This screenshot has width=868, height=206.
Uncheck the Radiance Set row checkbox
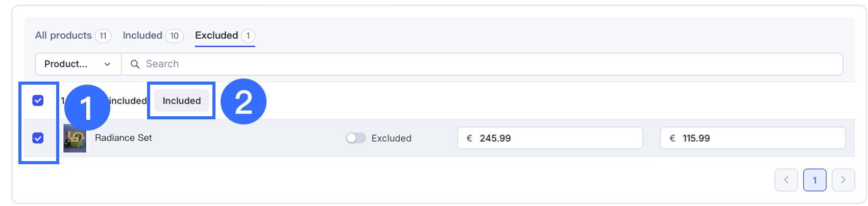point(38,138)
